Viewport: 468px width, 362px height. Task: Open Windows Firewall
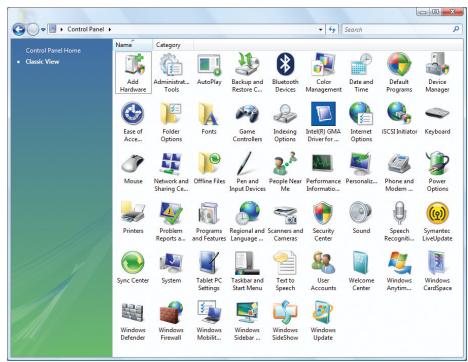click(171, 321)
